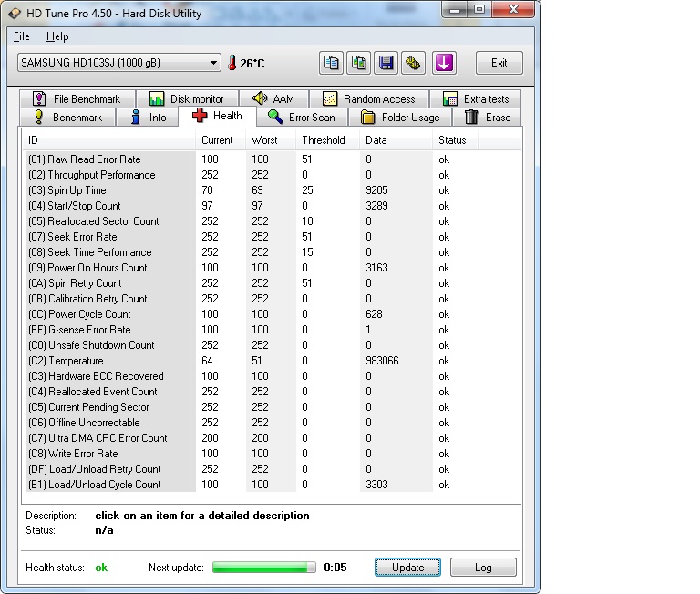This screenshot has width=700, height=594.
Task: Switch to the Erase tab
Action: click(487, 117)
